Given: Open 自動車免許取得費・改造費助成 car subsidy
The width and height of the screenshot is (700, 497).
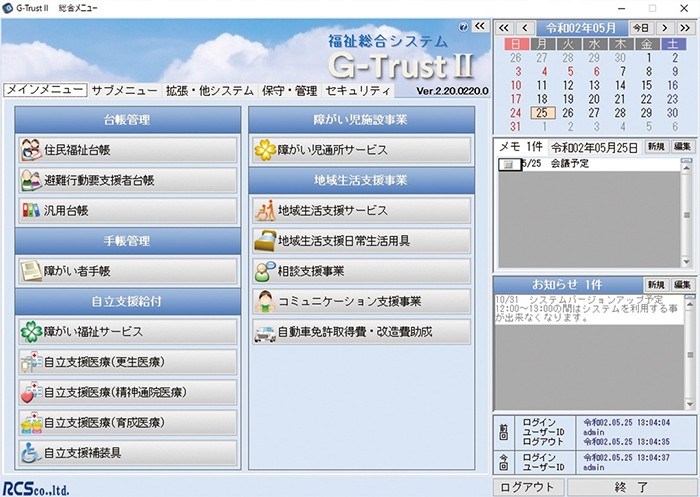Looking at the screenshot, I should (x=360, y=331).
